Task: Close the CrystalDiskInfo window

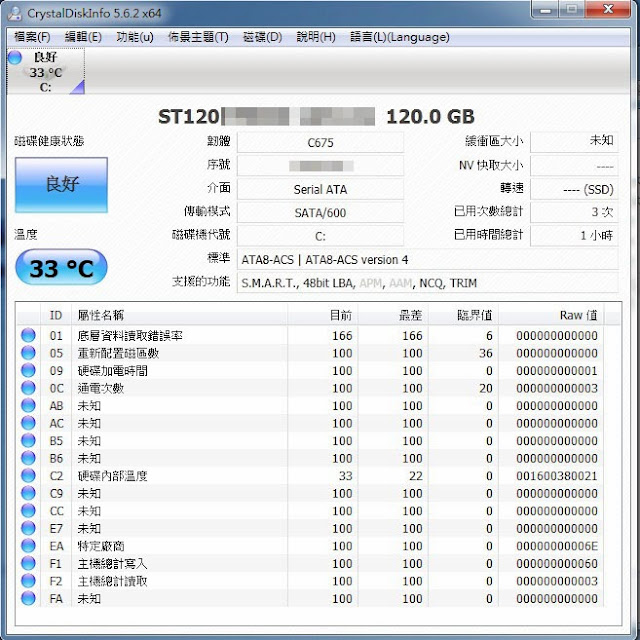Action: (608, 9)
